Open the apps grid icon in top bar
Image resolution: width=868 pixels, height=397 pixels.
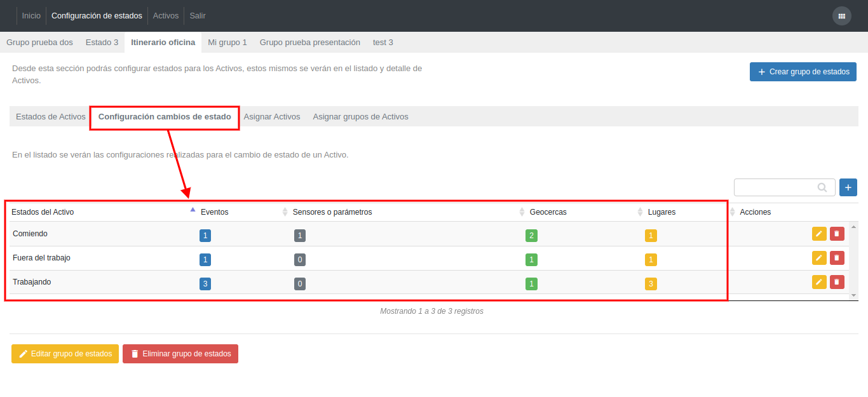pyautogui.click(x=841, y=16)
